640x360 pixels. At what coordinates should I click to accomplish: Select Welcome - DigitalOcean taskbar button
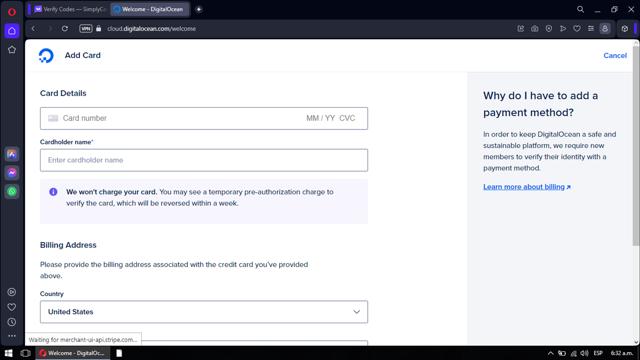tap(73, 353)
